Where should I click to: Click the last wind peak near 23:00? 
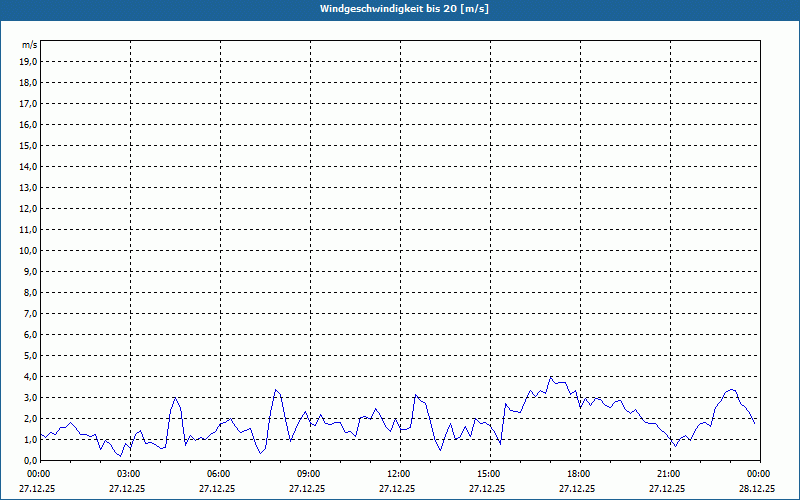[731, 390]
